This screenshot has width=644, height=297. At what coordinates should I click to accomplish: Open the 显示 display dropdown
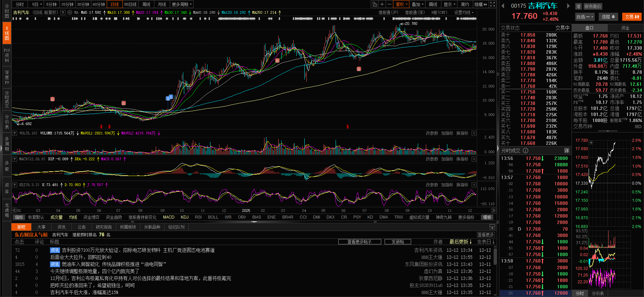(449, 4)
